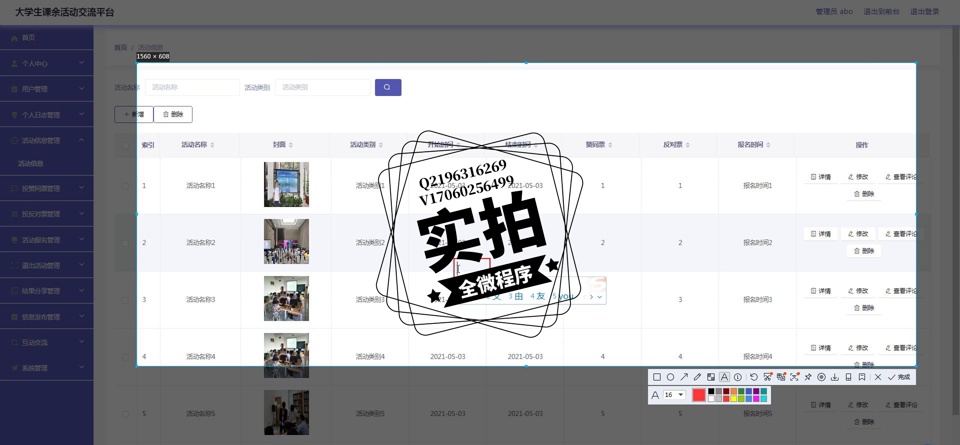
Task: Expand 信息发布管理 sidebar menu
Action: 47,317
